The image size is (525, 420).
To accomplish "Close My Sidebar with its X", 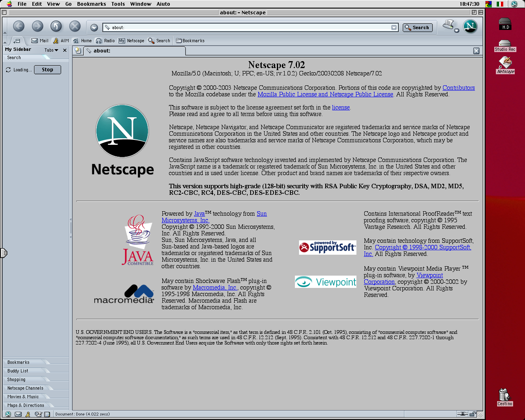I will point(65,50).
